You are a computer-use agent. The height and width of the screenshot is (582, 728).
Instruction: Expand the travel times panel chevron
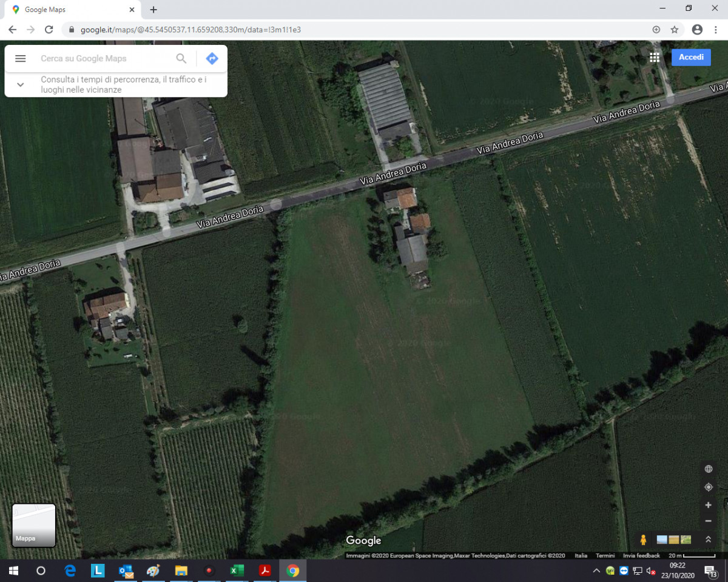click(x=20, y=85)
